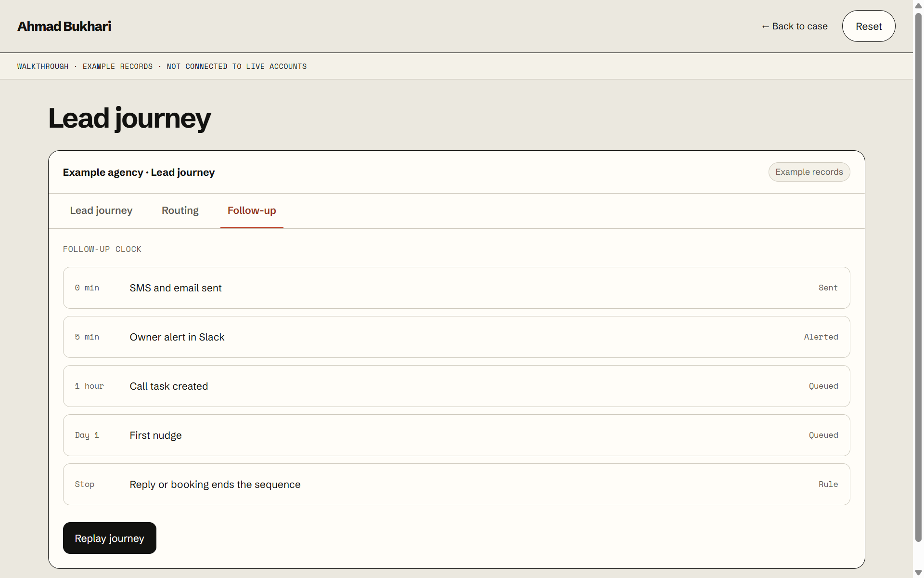Click the Lead journey page heading
The width and height of the screenshot is (924, 578).
tap(129, 118)
